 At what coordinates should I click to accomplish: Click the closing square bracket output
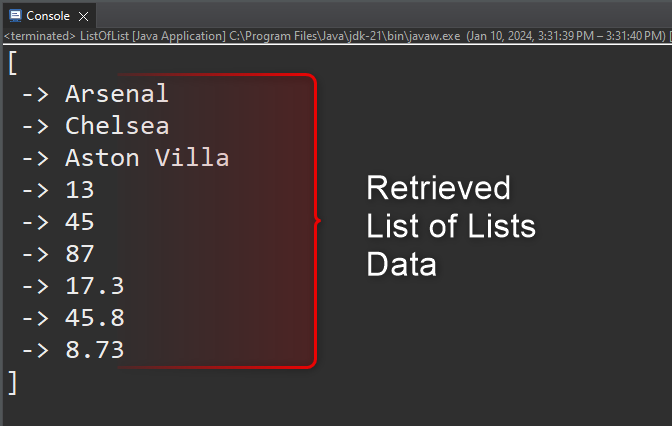[13, 383]
